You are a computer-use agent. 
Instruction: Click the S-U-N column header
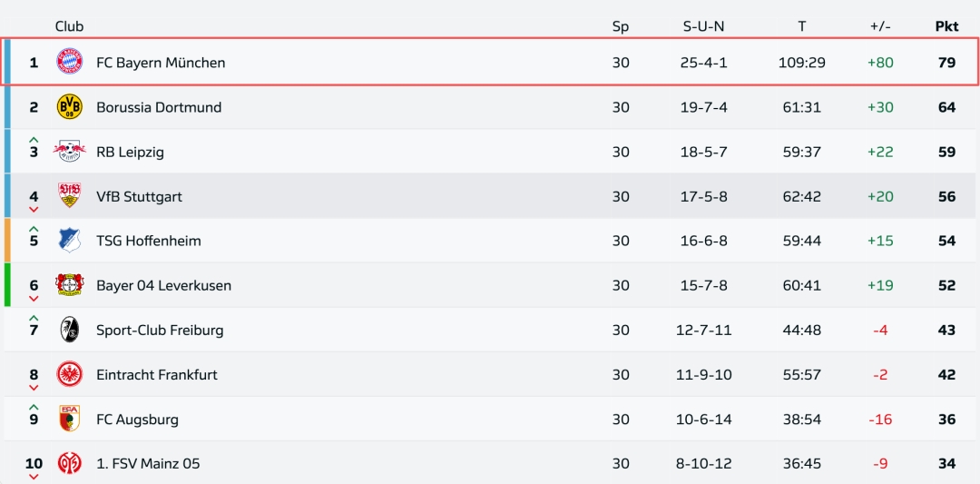pyautogui.click(x=704, y=26)
